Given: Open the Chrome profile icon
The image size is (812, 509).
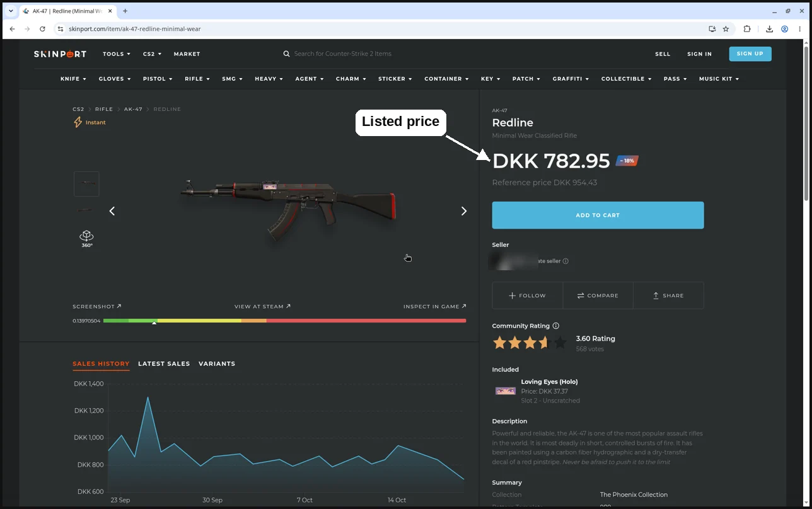Looking at the screenshot, I should (785, 29).
